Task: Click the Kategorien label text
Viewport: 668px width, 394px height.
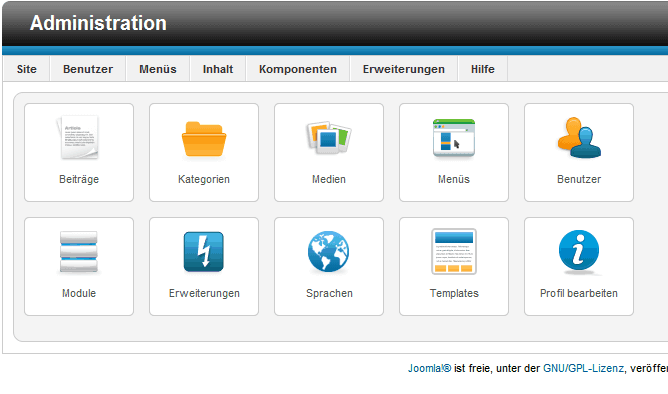Action: point(204,179)
